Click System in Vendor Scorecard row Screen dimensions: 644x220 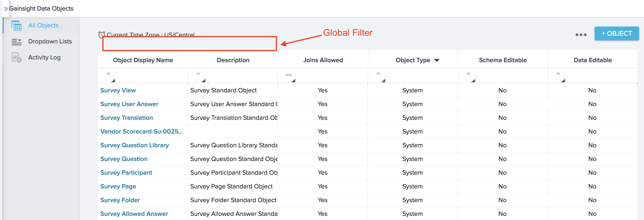point(413,131)
